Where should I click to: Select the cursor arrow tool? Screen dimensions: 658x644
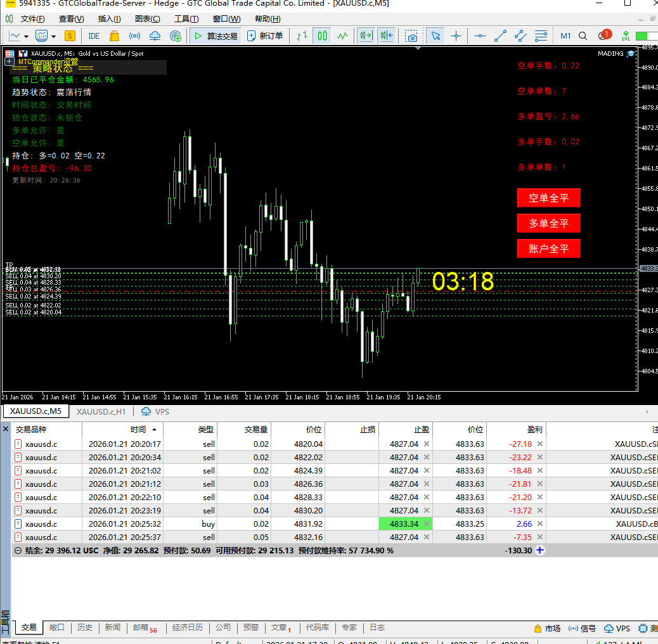click(x=435, y=36)
